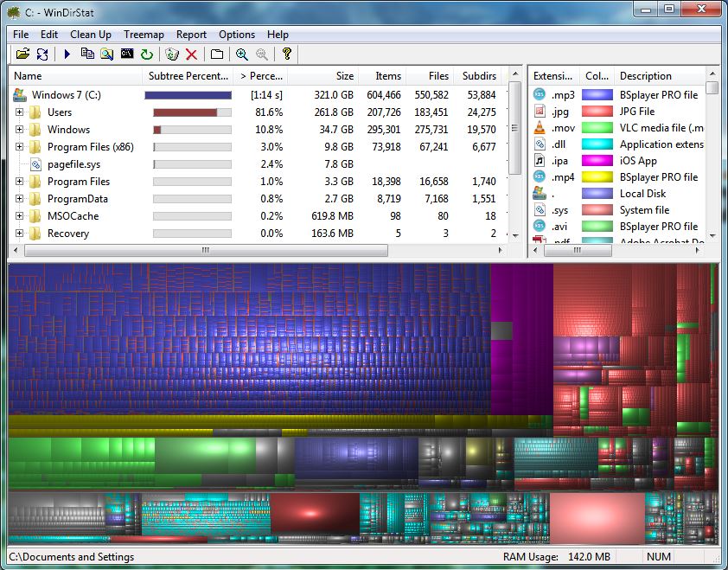The image size is (728, 570).
Task: Expand the MSOCache folder node
Action: click(19, 215)
